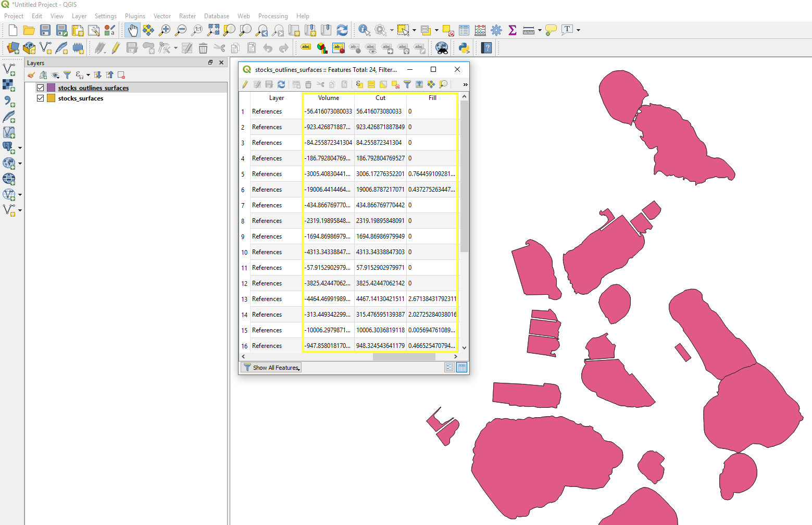Remove selected layer from Layers panel
Viewport: 812px width, 525px height.
121,75
